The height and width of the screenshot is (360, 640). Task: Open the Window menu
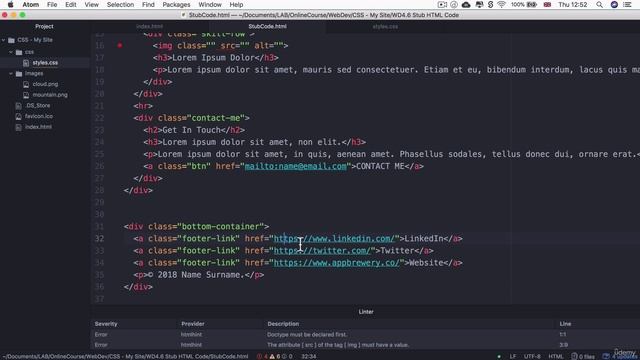(210, 4)
